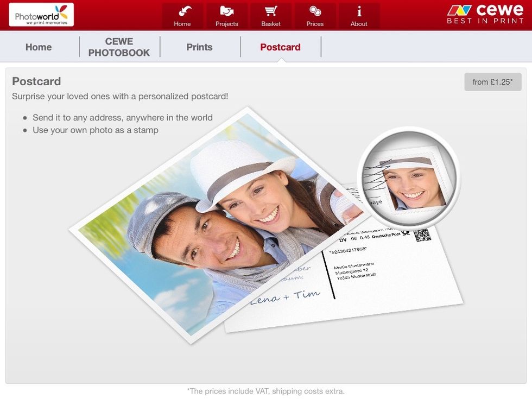The image size is (532, 399).
Task: Click the CEWE Best in Print logo
Action: pos(485,15)
